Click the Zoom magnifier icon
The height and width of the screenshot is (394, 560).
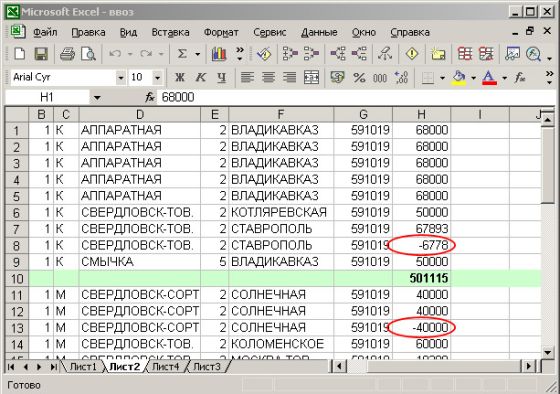click(x=534, y=54)
